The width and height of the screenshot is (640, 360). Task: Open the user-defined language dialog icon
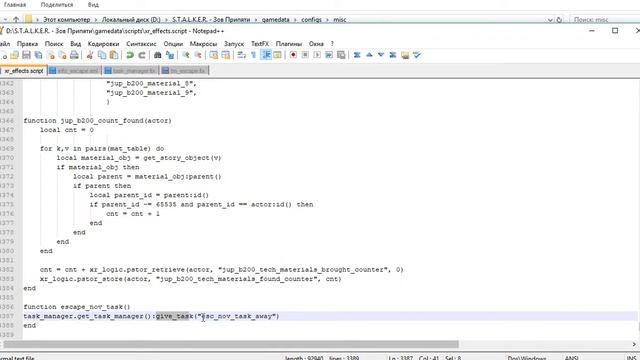tap(278, 55)
